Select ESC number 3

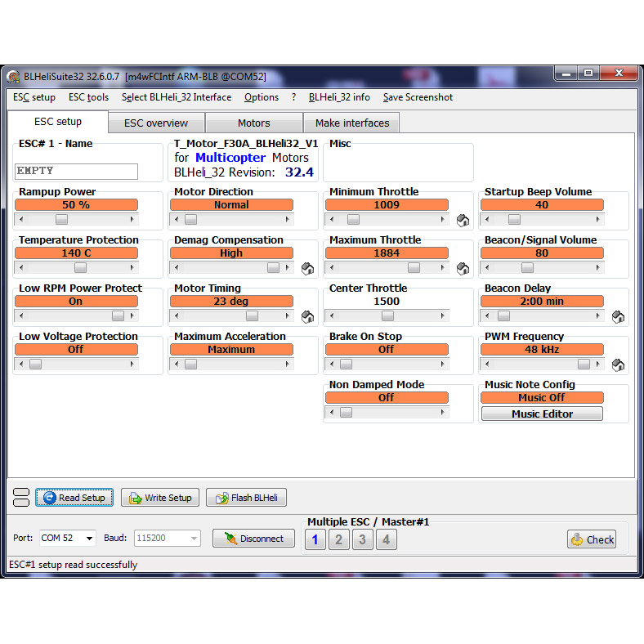[x=363, y=539]
